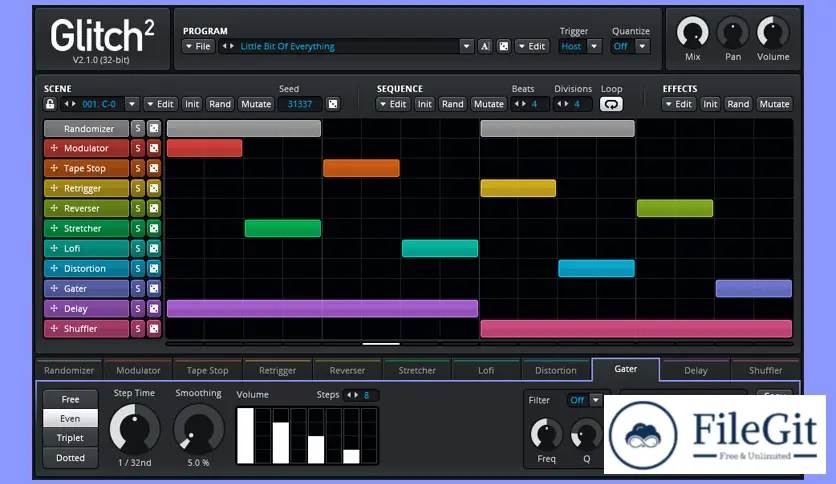The height and width of the screenshot is (484, 836).
Task: Click the Shuffler row dice icon
Action: click(154, 329)
